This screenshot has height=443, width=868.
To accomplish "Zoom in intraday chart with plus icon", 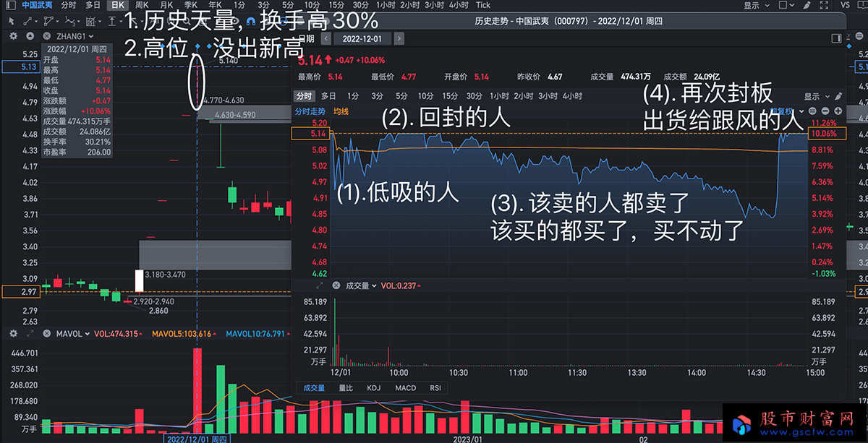I will pos(838,111).
